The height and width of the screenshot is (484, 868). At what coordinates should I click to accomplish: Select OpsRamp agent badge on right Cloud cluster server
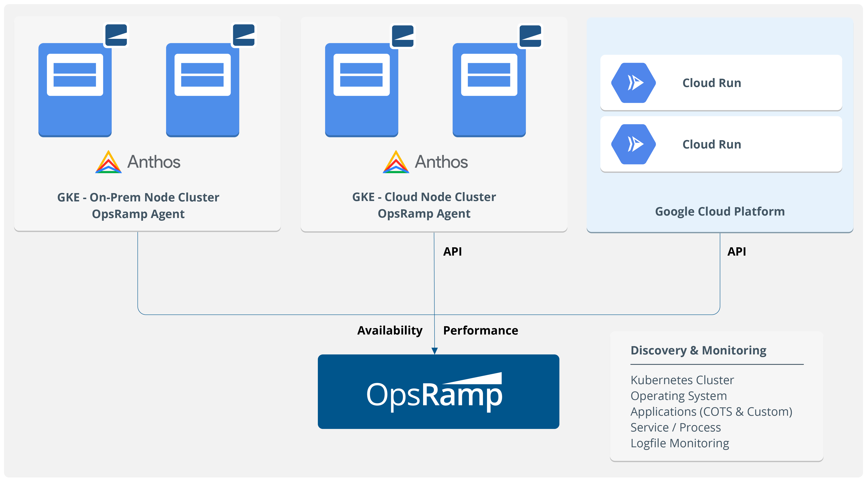(530, 36)
